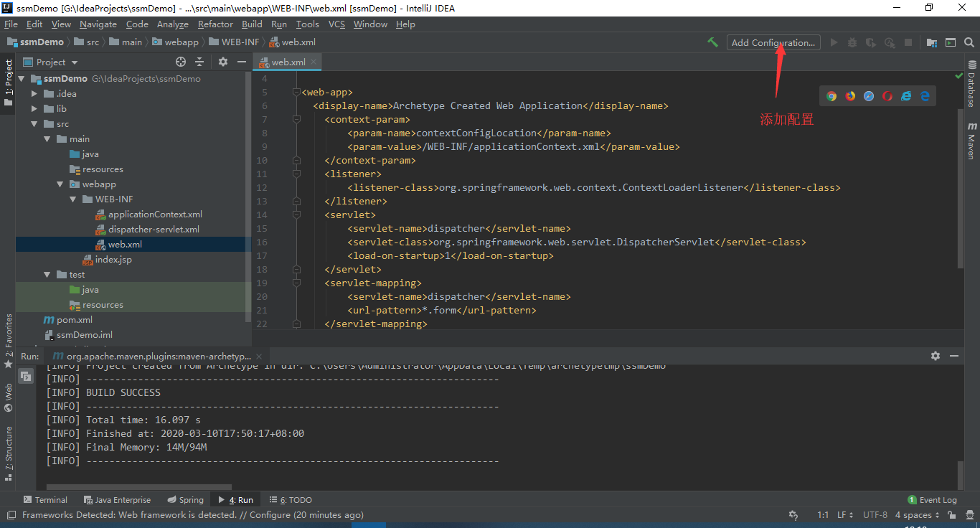The width and height of the screenshot is (980, 528).
Task: Click the tool windows quick-access icon in status bar
Action: point(10,515)
